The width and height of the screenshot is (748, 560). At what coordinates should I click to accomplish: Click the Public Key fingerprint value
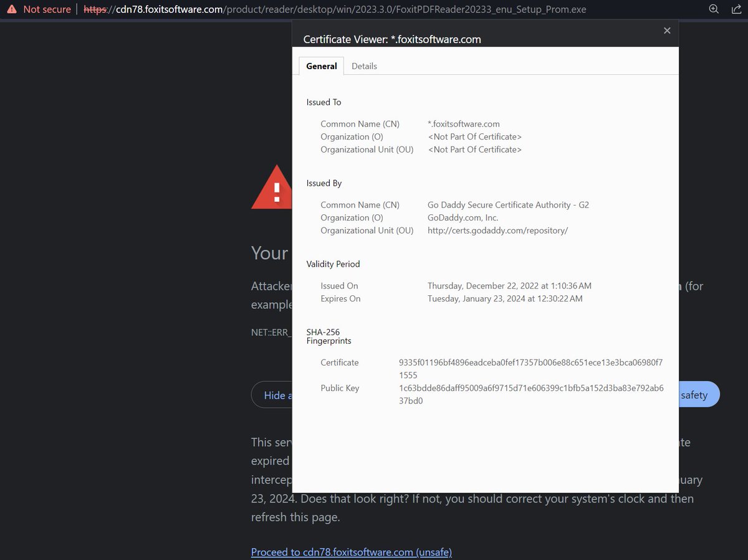click(531, 394)
